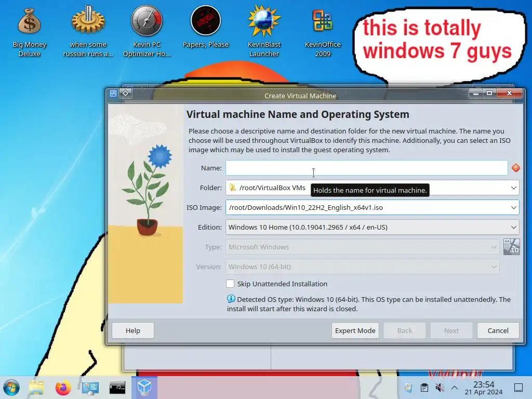
Task: Click the info icon beside Detected OS type
Action: [x=231, y=299]
